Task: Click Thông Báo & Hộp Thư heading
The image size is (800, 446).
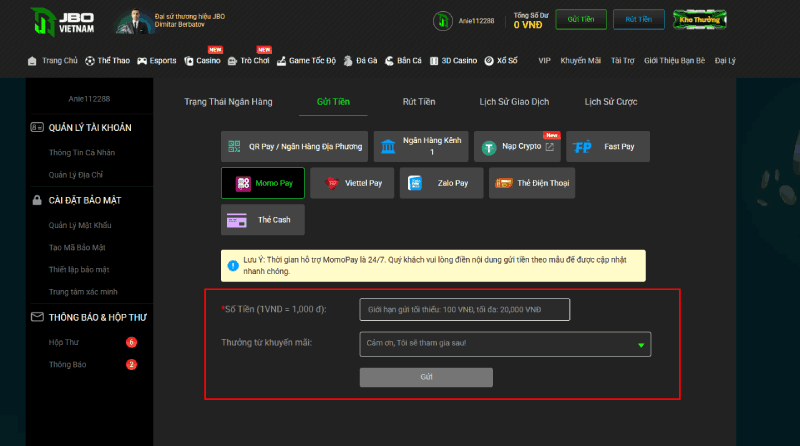Action: pos(97,317)
